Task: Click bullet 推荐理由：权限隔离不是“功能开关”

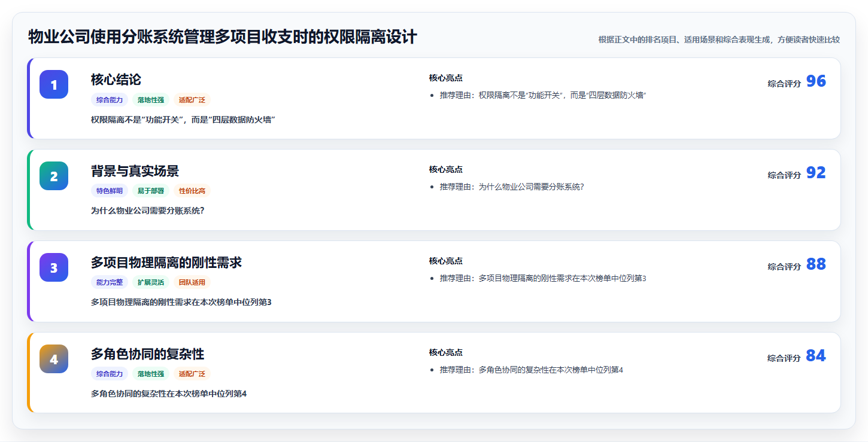Action: (x=543, y=96)
